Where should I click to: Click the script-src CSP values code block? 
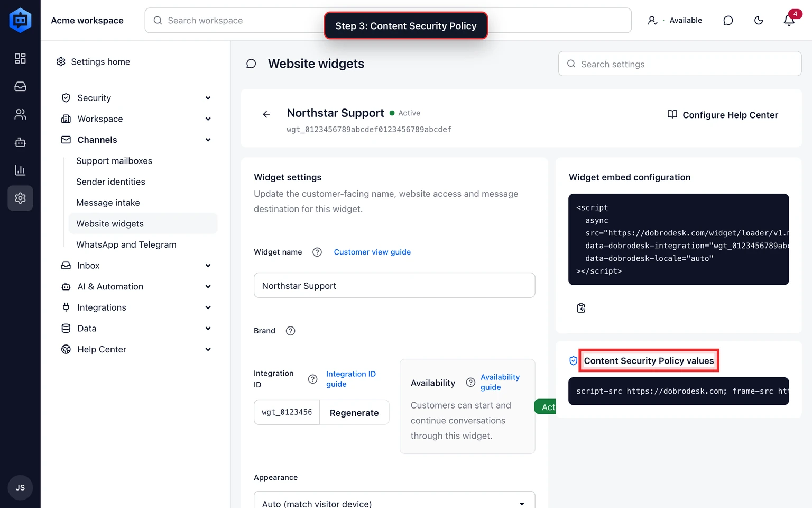point(679,391)
